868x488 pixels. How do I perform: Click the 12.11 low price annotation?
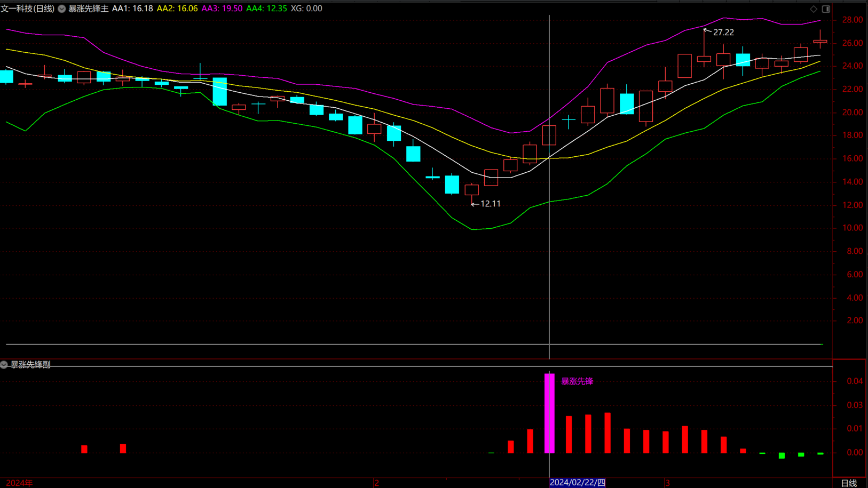pos(491,204)
